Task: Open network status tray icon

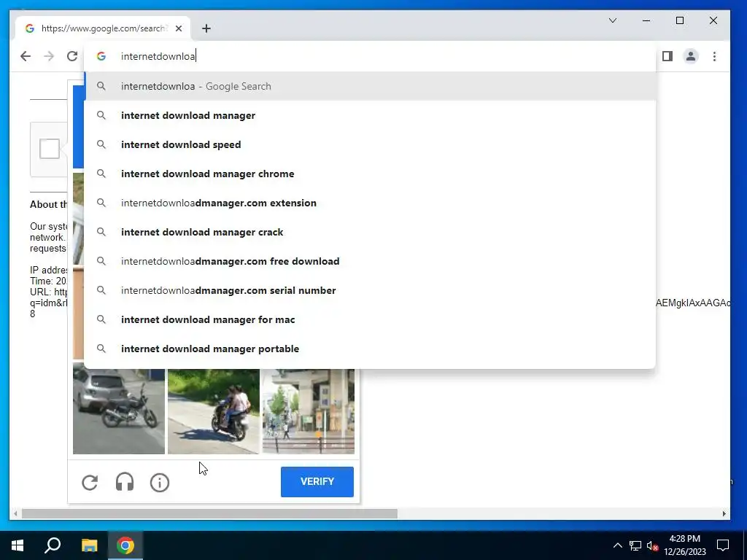Action: pyautogui.click(x=635, y=545)
